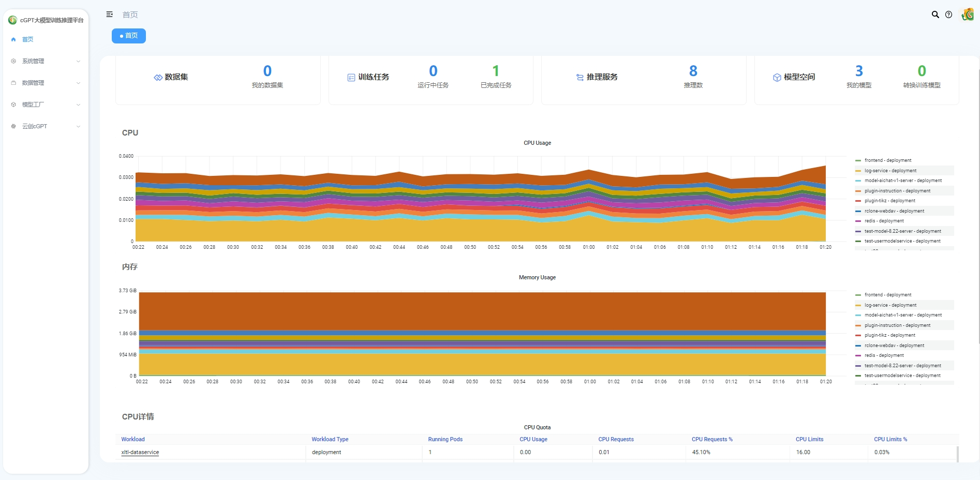Image resolution: width=980 pixels, height=480 pixels.
Task: Toggle frontend series in CPU Usage legend
Action: (887, 160)
